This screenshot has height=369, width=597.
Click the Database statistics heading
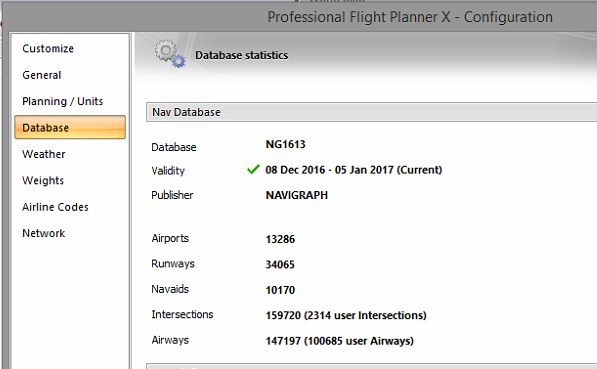pos(241,55)
